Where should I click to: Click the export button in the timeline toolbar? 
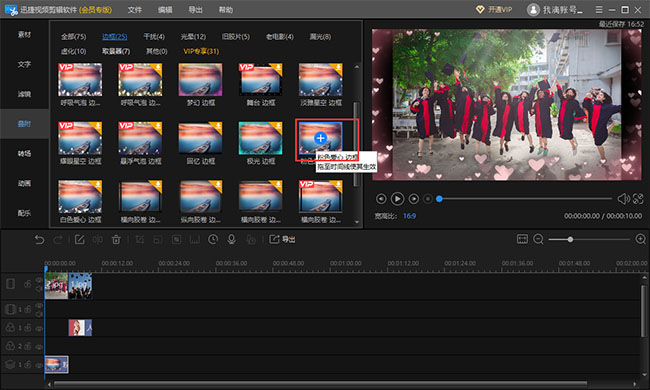click(x=282, y=240)
